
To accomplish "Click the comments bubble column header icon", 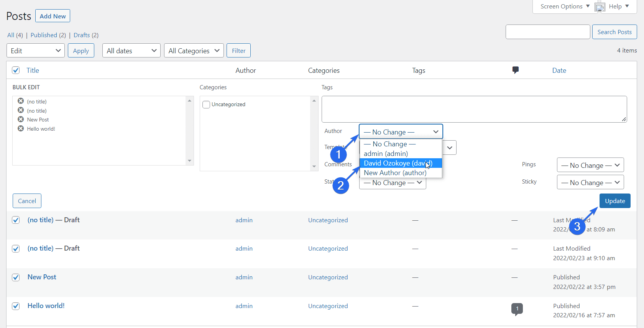I will (515, 70).
